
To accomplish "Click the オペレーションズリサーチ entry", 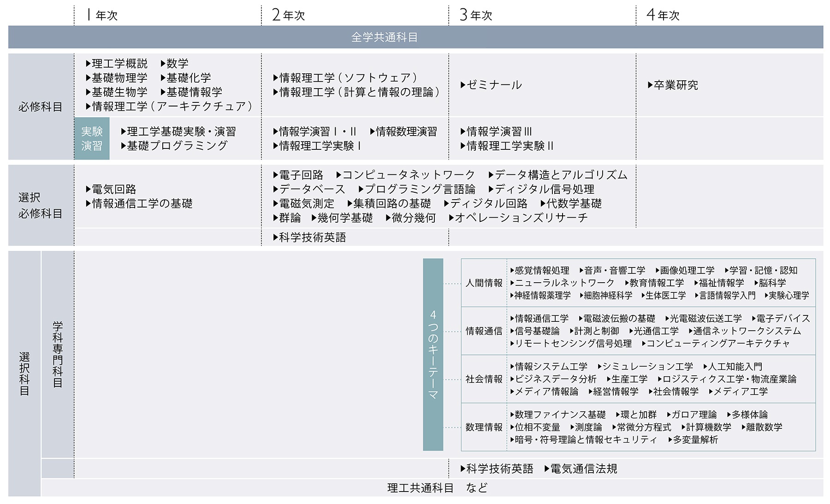I will pos(519,218).
